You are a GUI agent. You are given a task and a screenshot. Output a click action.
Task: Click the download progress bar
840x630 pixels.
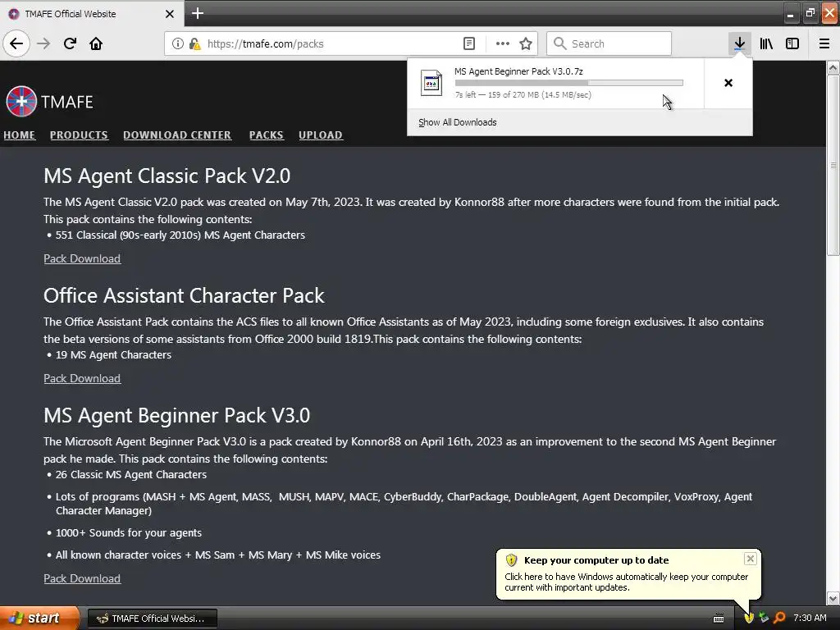(569, 83)
